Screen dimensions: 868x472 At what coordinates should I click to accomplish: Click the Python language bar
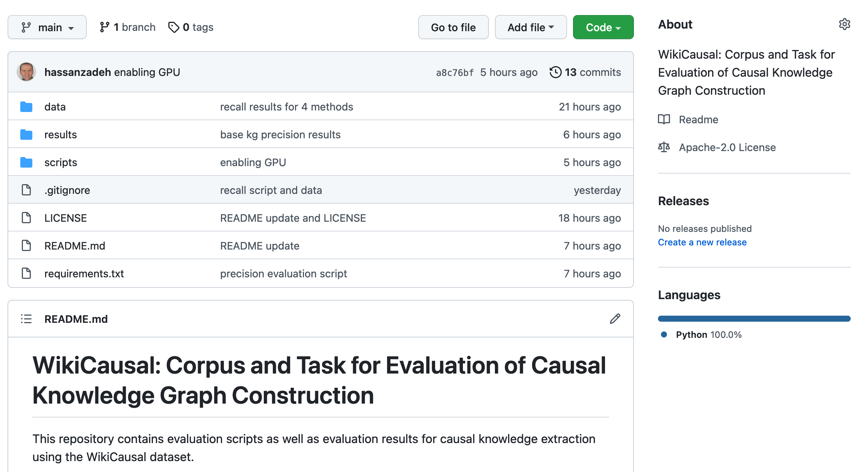(754, 319)
